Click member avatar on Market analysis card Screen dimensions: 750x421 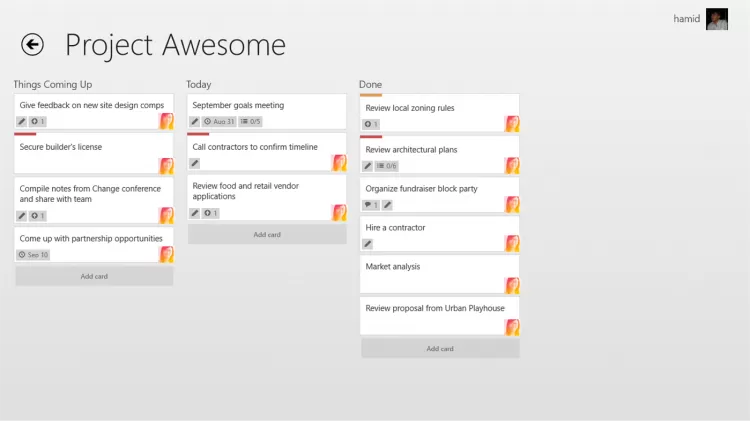tap(512, 285)
